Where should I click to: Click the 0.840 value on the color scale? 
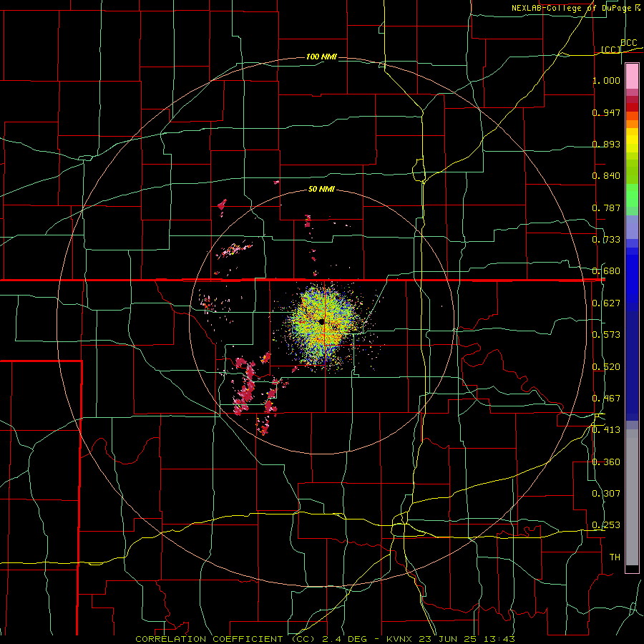click(x=606, y=176)
